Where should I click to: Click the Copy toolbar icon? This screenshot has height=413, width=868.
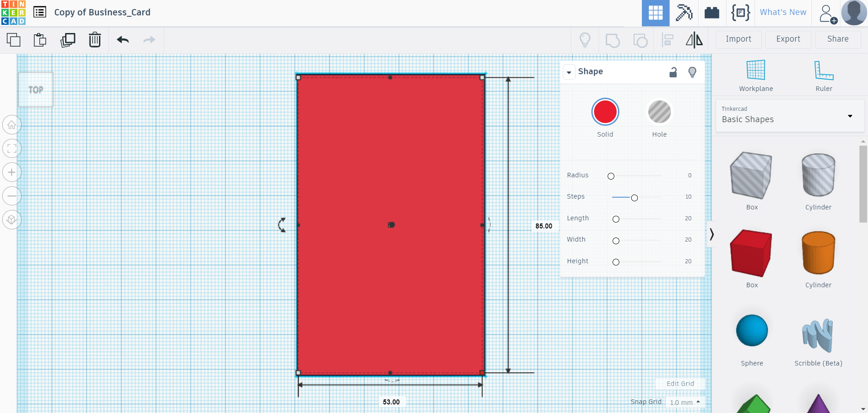click(x=14, y=40)
